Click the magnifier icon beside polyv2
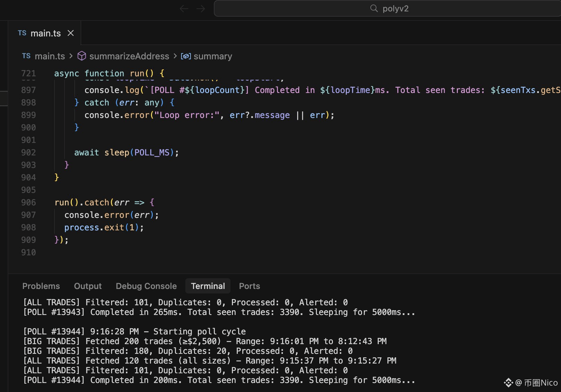Screen dimensions: 561x392 [x=374, y=9]
